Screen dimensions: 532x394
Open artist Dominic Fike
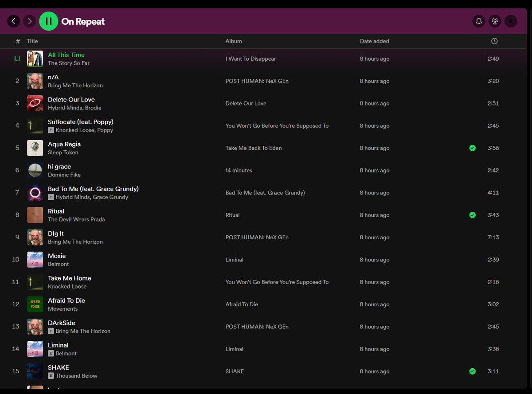[x=64, y=175]
